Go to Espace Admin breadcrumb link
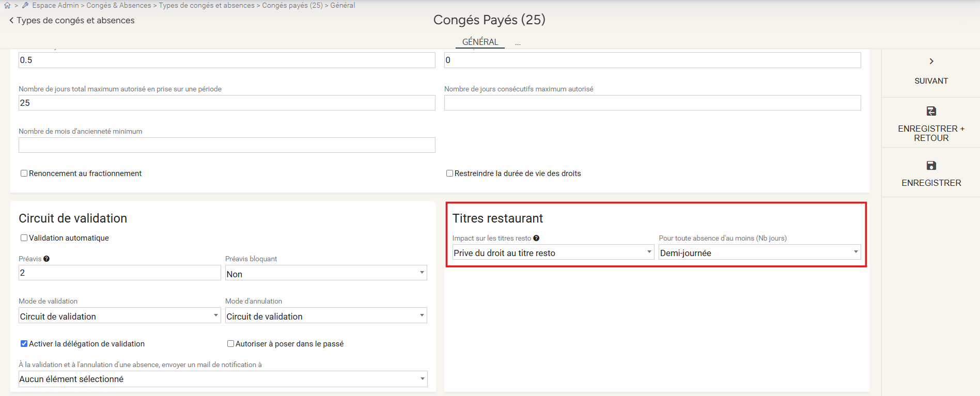 pyautogui.click(x=55, y=6)
